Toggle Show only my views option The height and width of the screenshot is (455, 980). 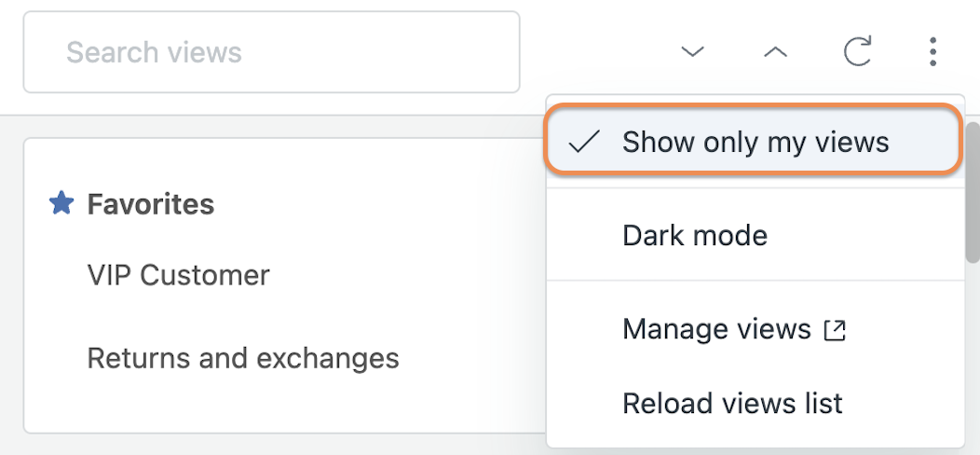click(x=753, y=142)
